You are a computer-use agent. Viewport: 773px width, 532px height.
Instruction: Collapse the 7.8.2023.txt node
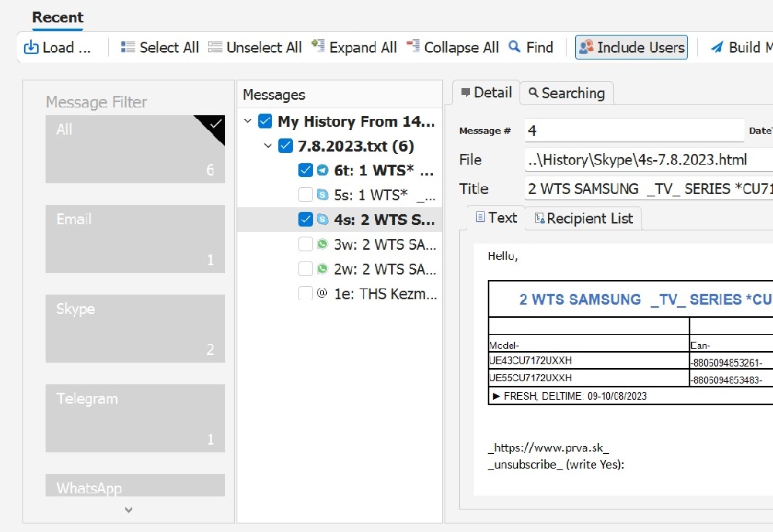[x=267, y=145]
